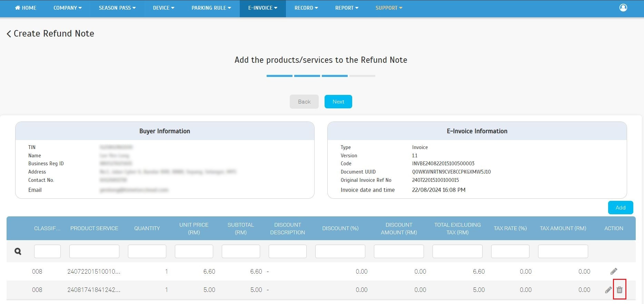Open the E-Invoice menu

(262, 8)
